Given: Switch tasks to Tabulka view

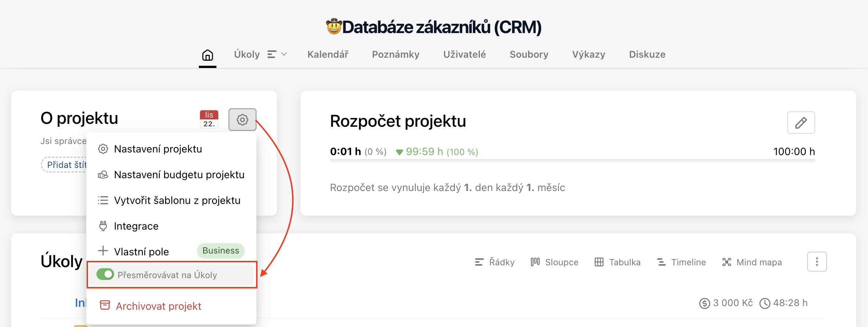Looking at the screenshot, I should [x=617, y=262].
